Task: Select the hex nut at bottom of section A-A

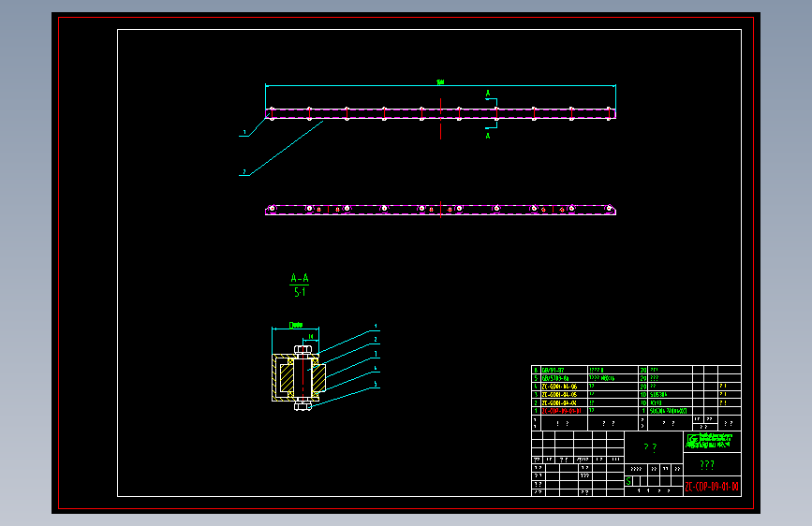Action: (x=303, y=406)
